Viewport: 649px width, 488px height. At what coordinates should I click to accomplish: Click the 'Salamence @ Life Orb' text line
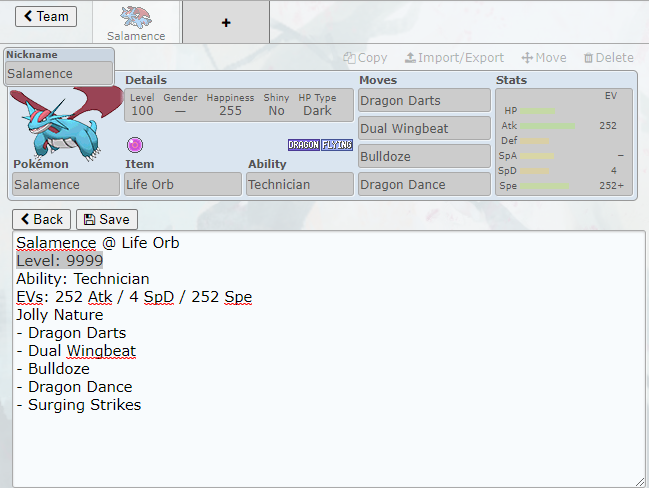pos(98,243)
